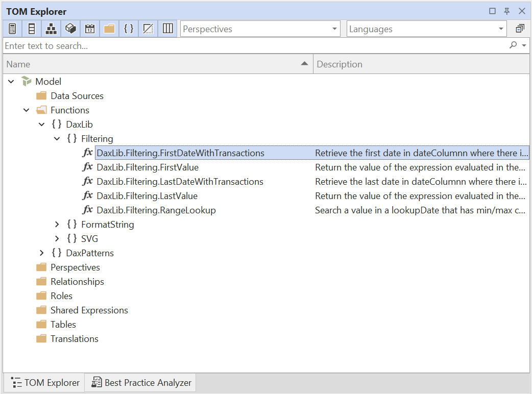Click the Hierarchies toolbar icon
The image size is (532, 394).
pyautogui.click(x=51, y=28)
